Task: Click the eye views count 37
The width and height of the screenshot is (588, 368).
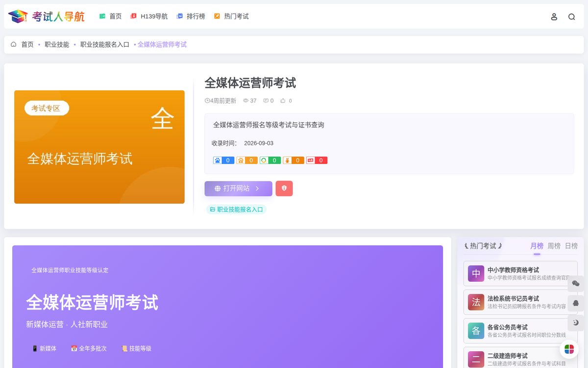Action: tap(250, 101)
